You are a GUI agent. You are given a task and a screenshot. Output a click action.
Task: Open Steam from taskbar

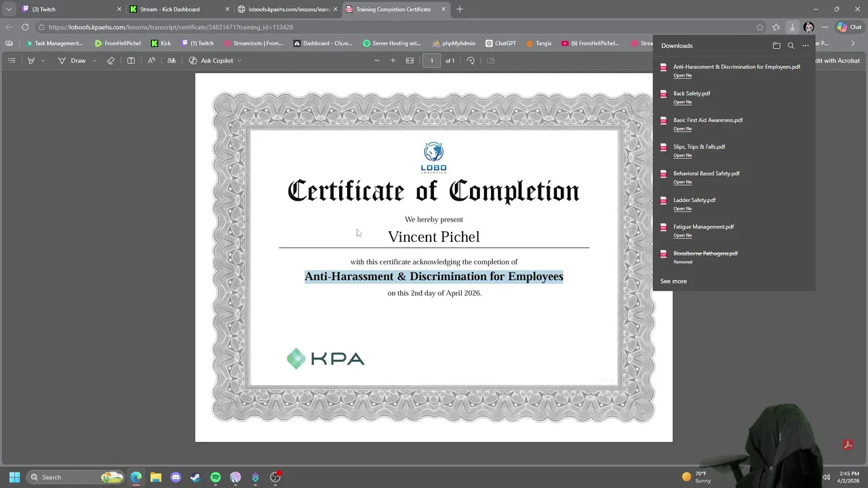click(195, 477)
